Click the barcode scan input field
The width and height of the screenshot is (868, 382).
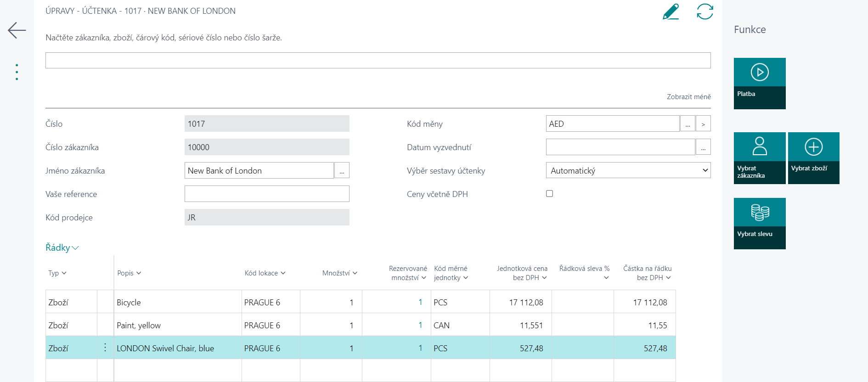coord(378,61)
